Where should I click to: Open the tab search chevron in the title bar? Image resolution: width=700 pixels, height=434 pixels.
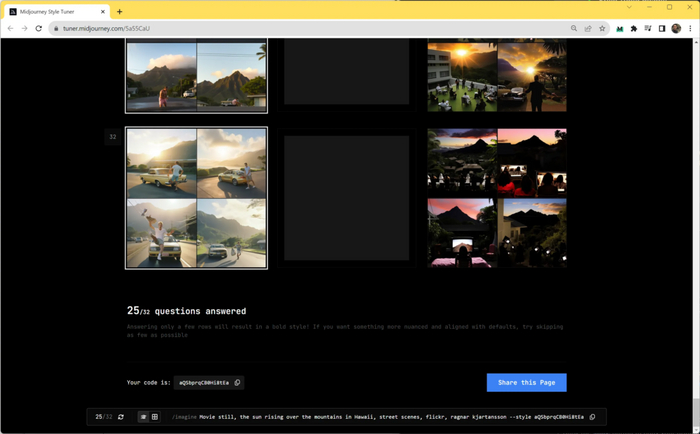point(629,7)
